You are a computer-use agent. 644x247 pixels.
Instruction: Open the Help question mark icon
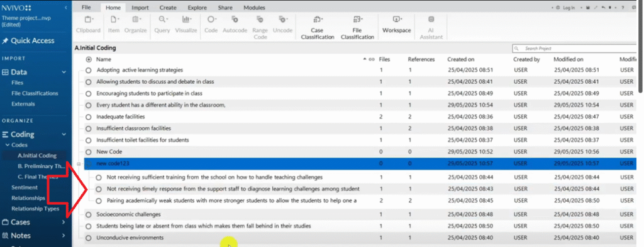tap(623, 8)
